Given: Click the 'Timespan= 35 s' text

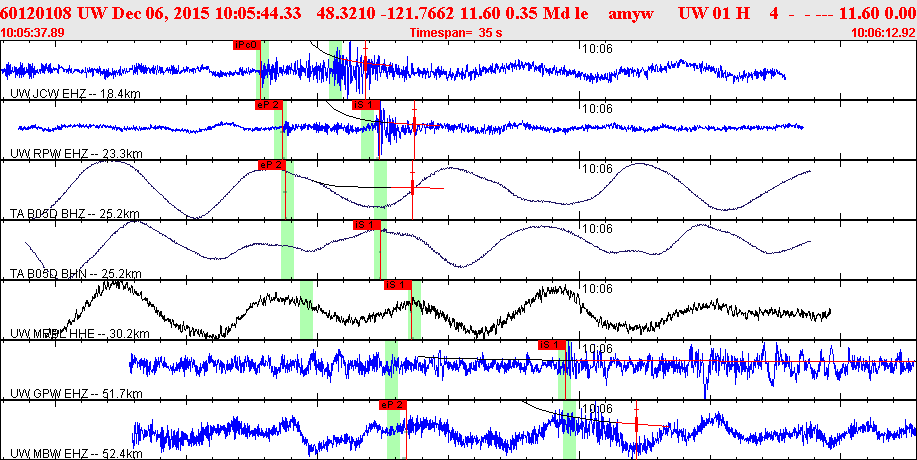Looking at the screenshot, I should click(x=456, y=33).
